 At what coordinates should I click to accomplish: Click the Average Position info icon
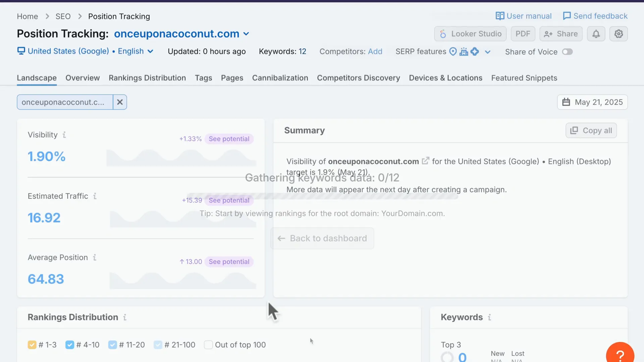(x=94, y=257)
